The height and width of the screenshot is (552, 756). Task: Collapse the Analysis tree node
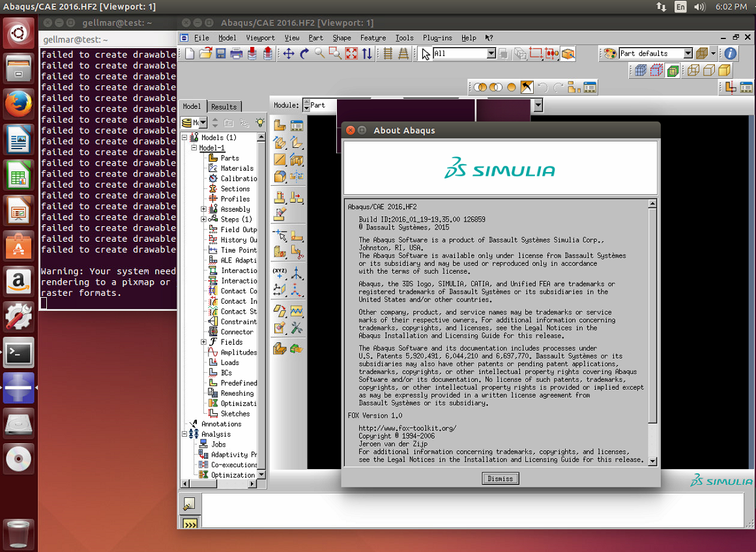point(184,434)
